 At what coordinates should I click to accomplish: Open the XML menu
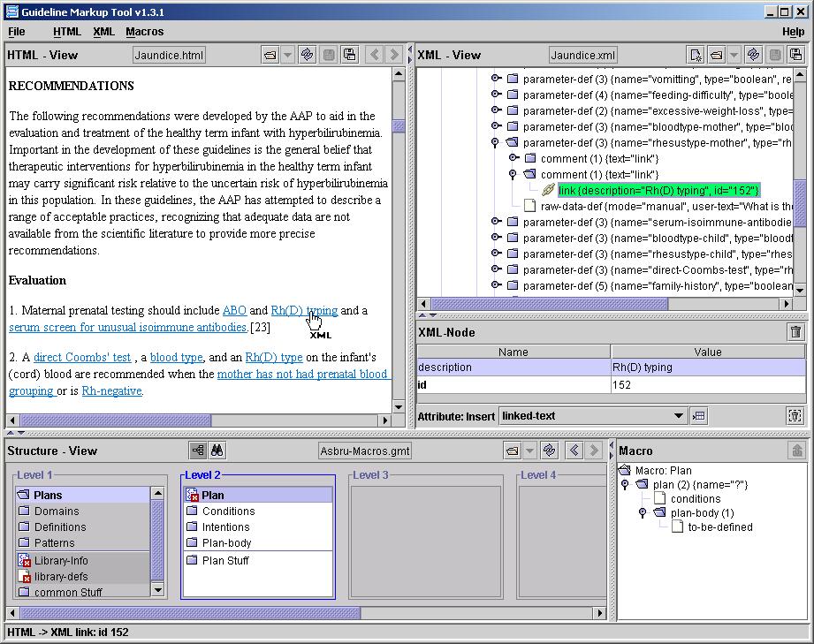103,32
